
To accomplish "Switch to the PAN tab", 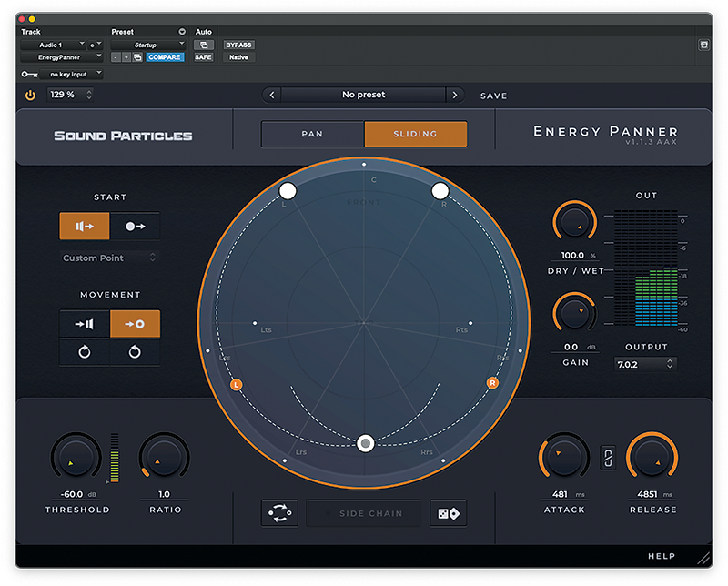I will (x=312, y=134).
